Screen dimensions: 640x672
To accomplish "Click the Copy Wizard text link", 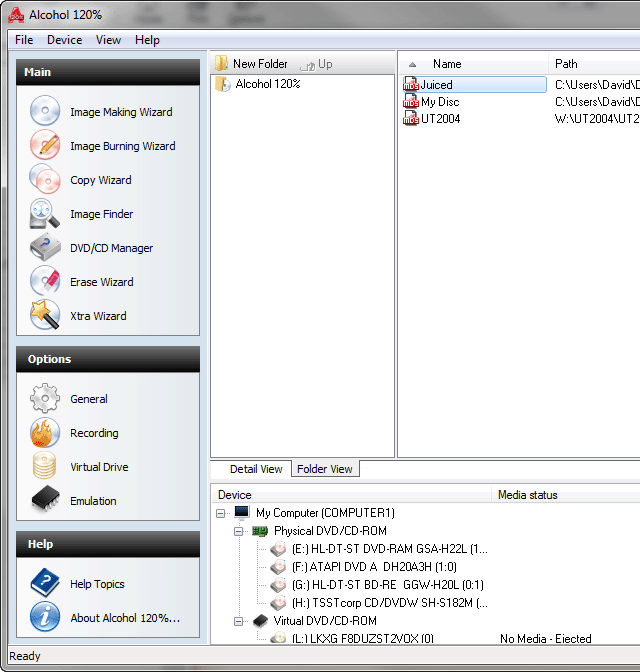I will point(101,180).
